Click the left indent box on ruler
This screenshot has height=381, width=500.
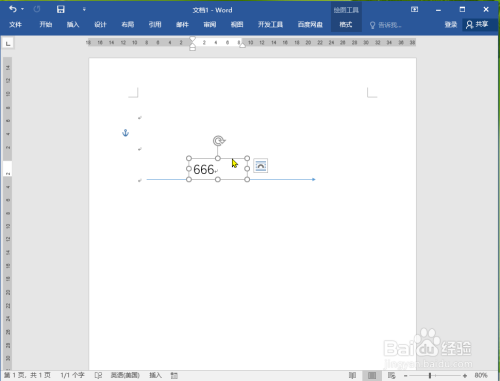(192, 49)
